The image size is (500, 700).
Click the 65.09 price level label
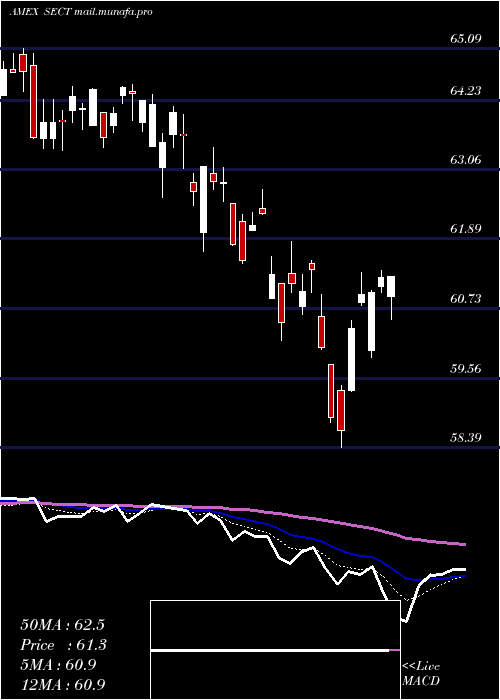tap(466, 38)
